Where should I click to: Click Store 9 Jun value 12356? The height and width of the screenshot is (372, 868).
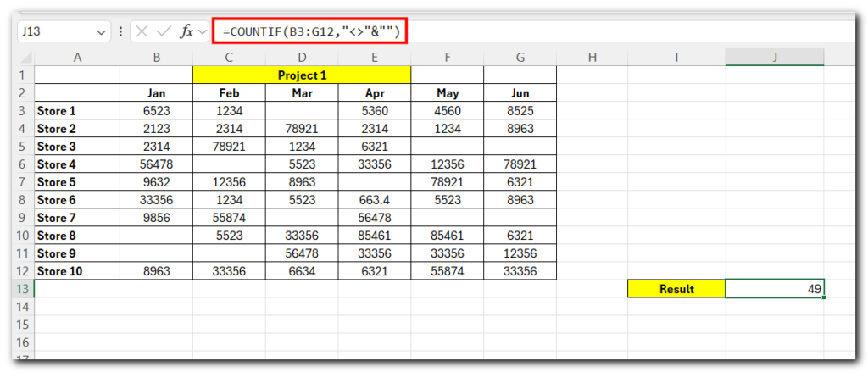520,253
